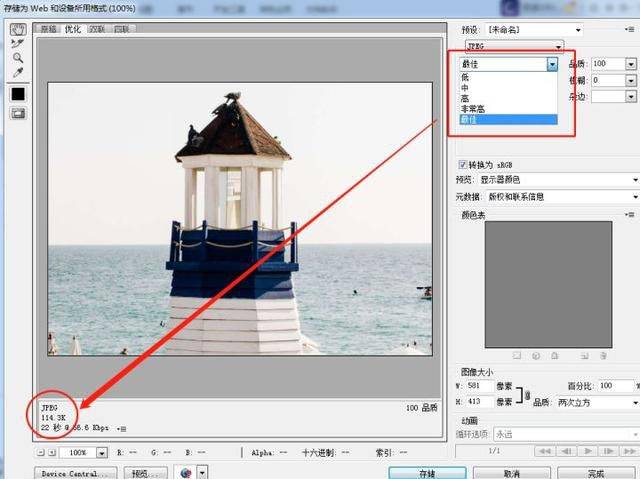This screenshot has width=640, height=479.
Task: Click the new color icon
Action: [584, 356]
